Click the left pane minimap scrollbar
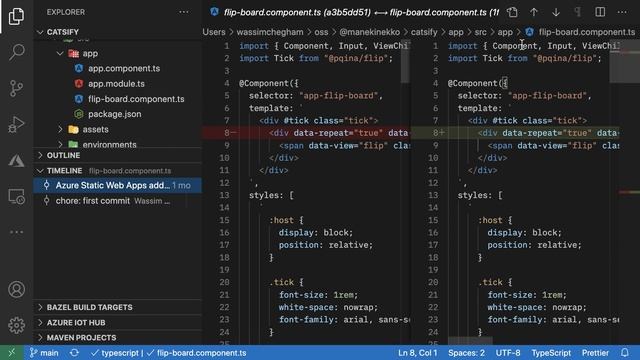 405,61
